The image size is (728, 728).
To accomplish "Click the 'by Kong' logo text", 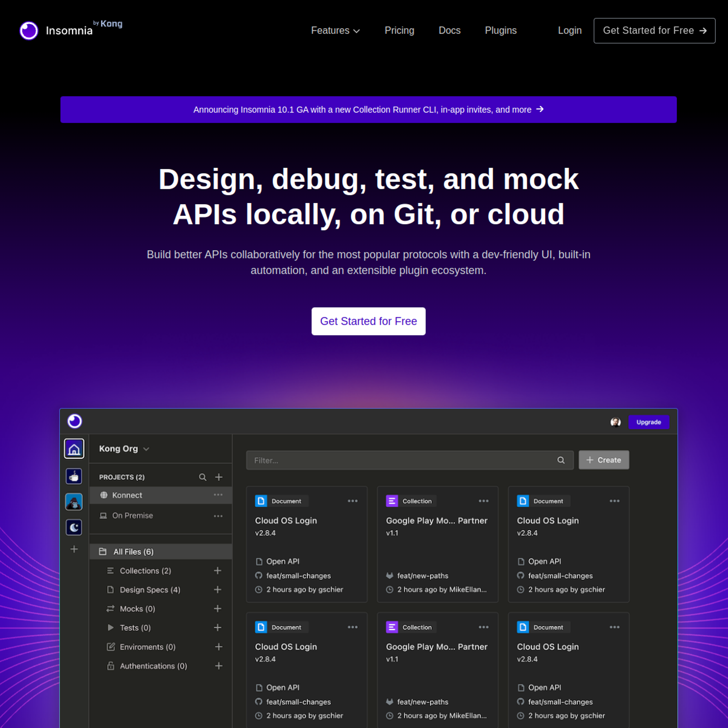I will click(x=108, y=24).
